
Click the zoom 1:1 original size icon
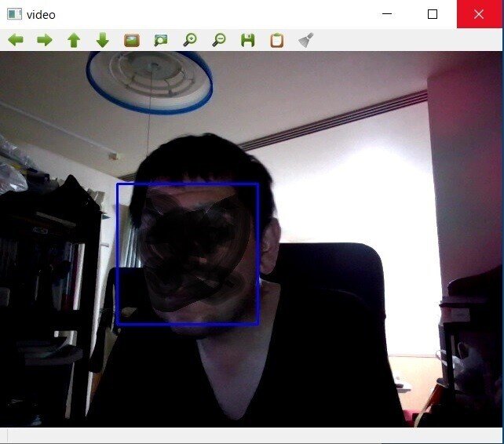pyautogui.click(x=132, y=41)
